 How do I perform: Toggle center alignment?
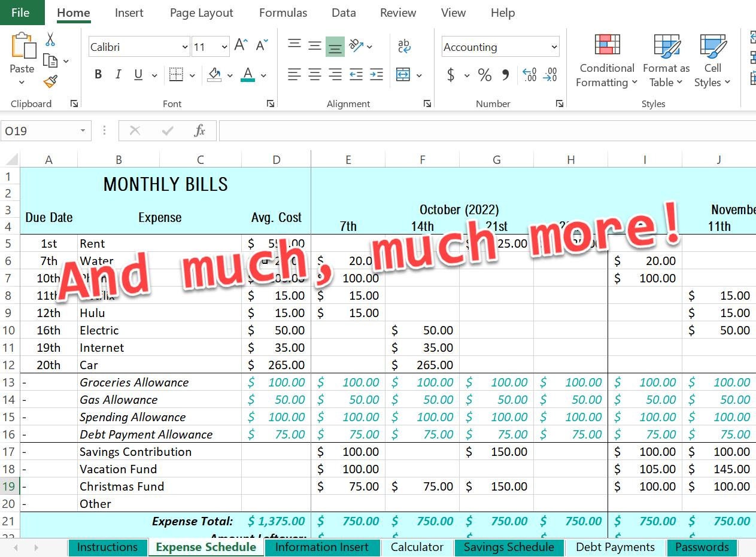tap(314, 74)
